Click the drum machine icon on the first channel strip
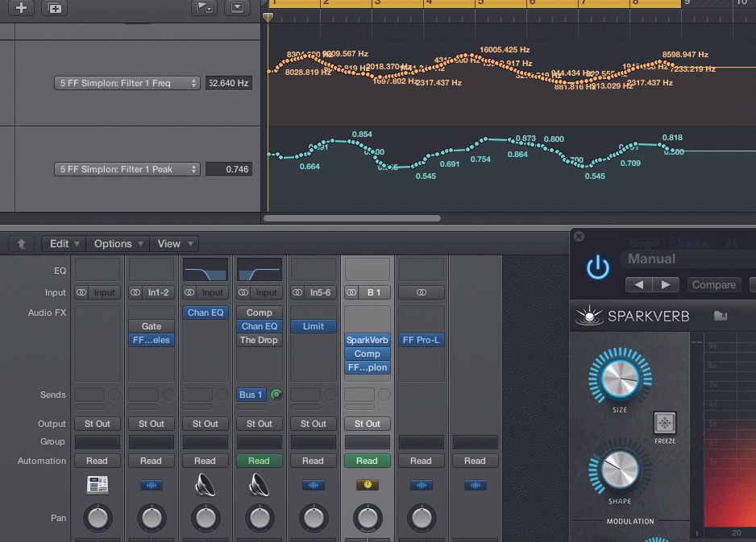The width and height of the screenshot is (756, 542). tap(97, 483)
